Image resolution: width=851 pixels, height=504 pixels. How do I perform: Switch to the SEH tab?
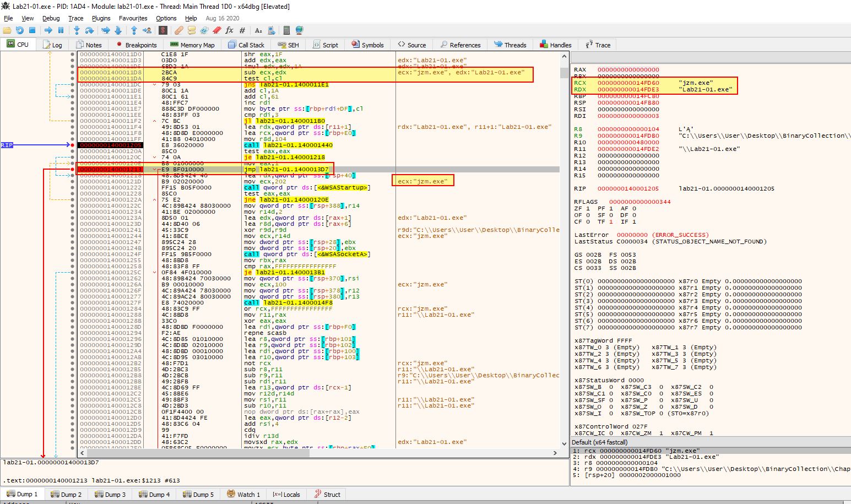tap(288, 45)
